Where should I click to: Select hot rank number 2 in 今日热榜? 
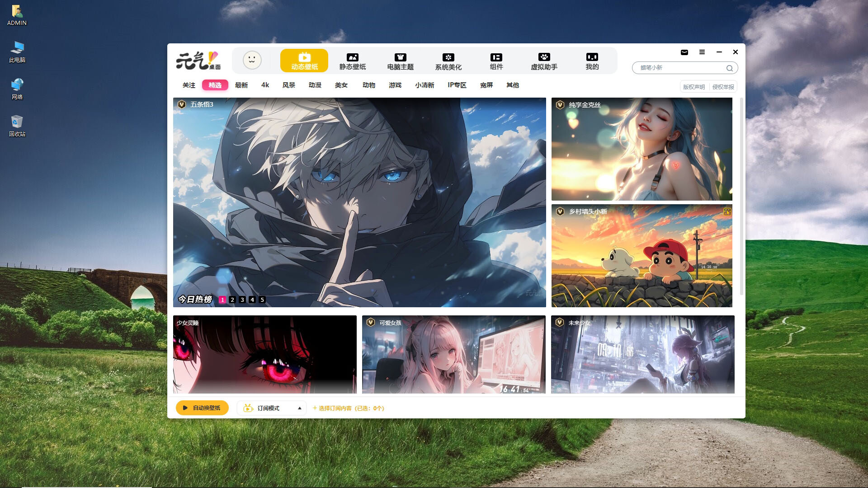pyautogui.click(x=232, y=300)
